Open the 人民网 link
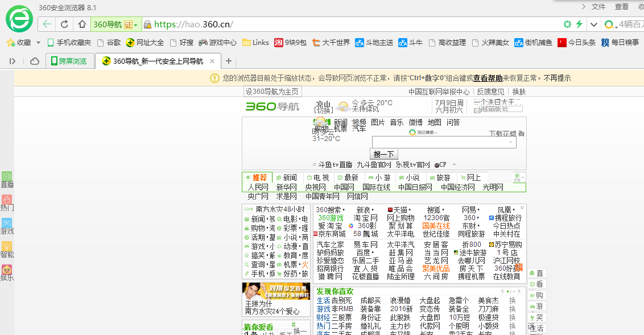 click(x=258, y=187)
